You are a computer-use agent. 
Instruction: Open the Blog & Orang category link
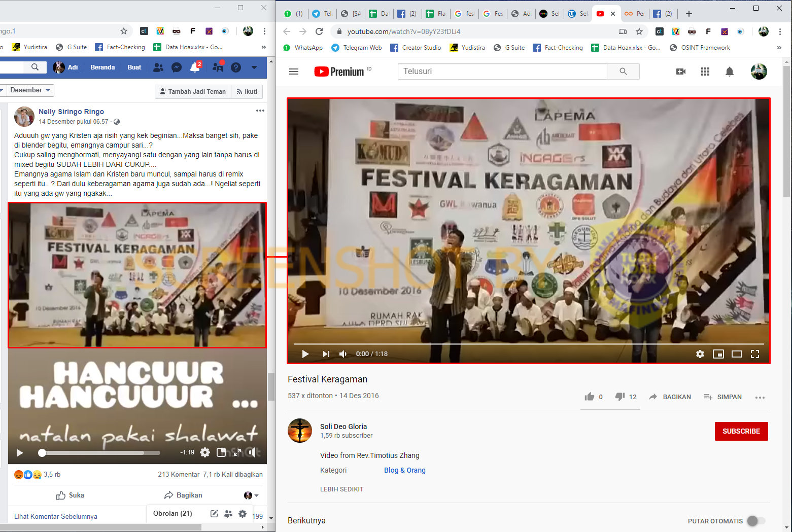click(x=404, y=470)
